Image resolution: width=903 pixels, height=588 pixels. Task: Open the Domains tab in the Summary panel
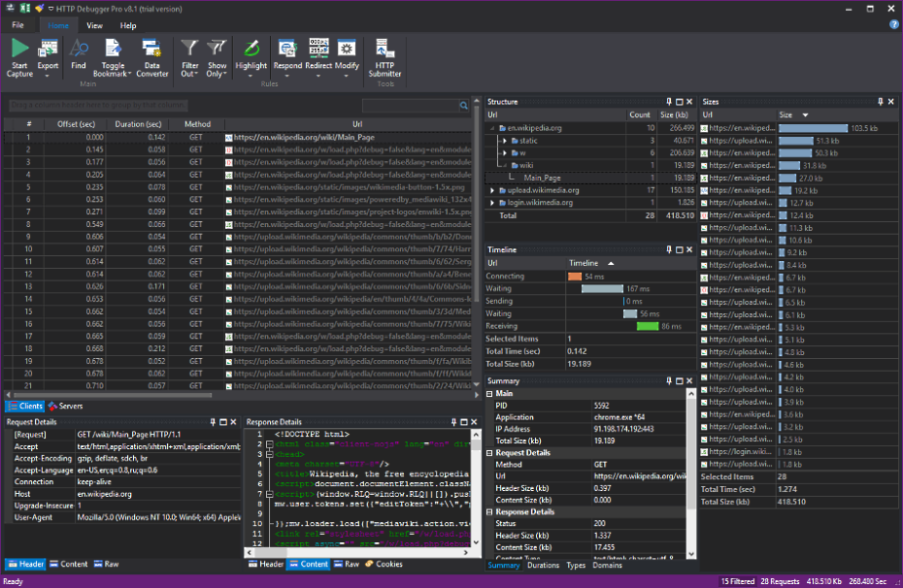(607, 565)
